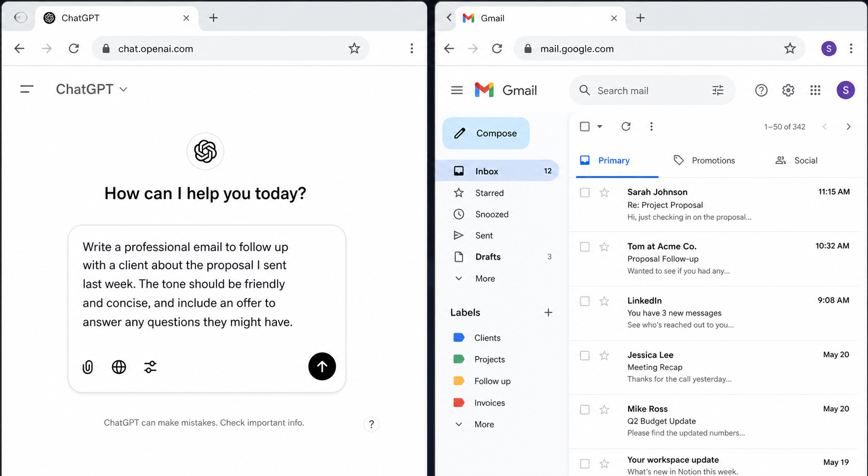The width and height of the screenshot is (868, 476).
Task: Go back in the ChatGPT browser window
Action: 19,49
